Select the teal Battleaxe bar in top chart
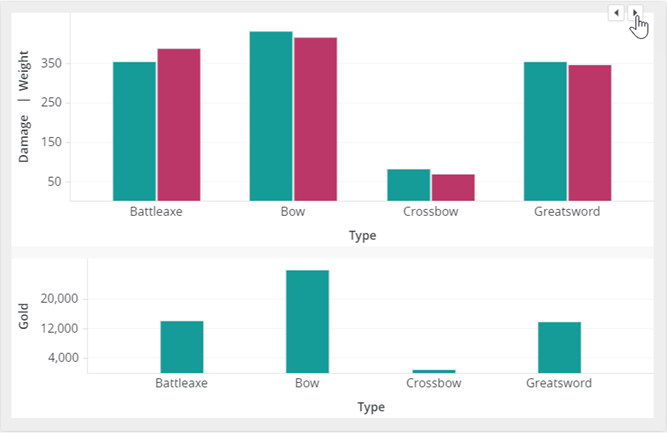The image size is (667, 433). pyautogui.click(x=134, y=131)
